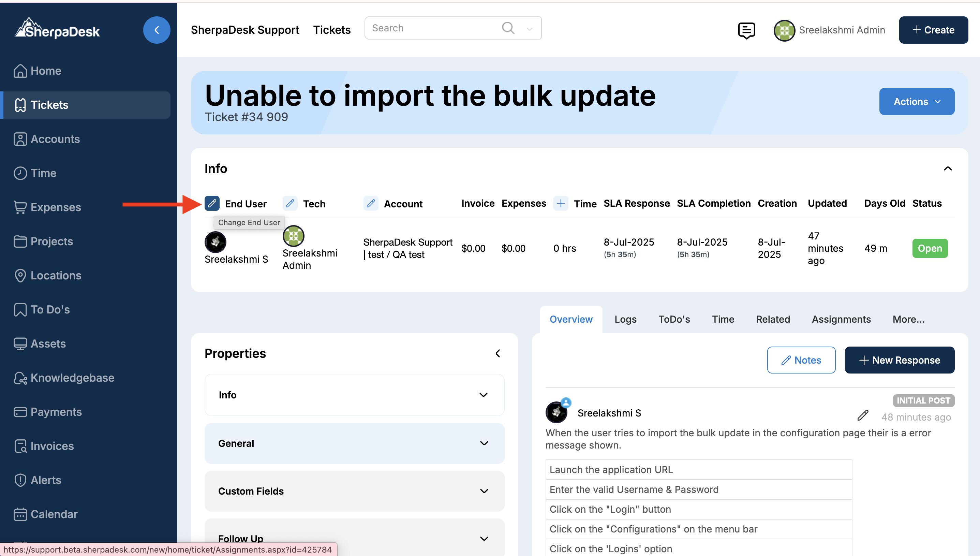The width and height of the screenshot is (980, 556).
Task: Open Knowledgebase from the sidebar
Action: (72, 378)
